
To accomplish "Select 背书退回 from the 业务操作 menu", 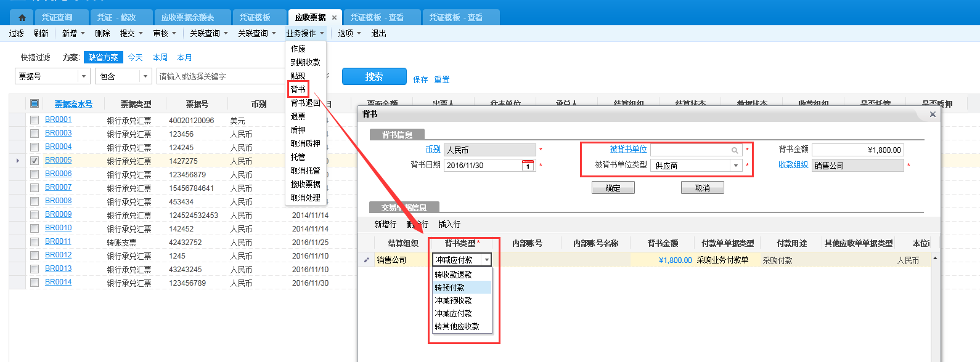I will (x=305, y=103).
